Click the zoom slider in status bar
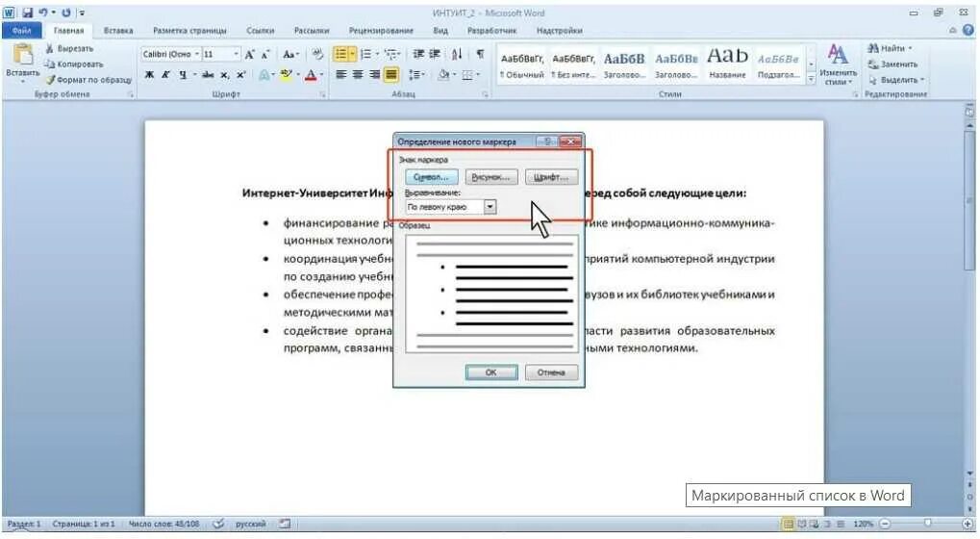This screenshot has height=539, width=980. (x=928, y=524)
